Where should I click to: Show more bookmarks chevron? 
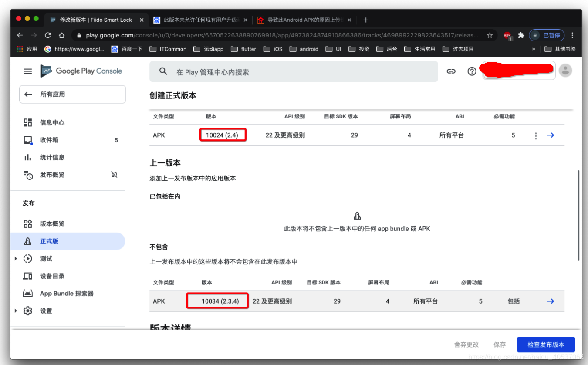click(x=534, y=49)
